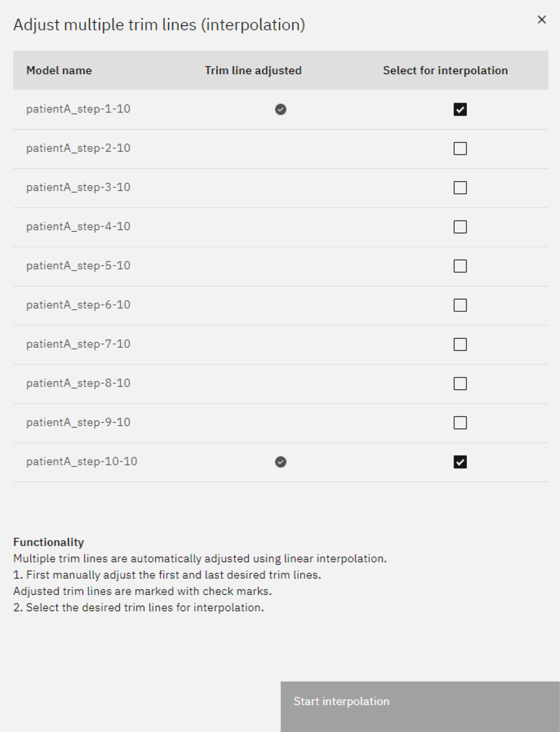Check the box for patientA_step-5-10
Viewport: 560px width, 732px height.
[x=460, y=266]
